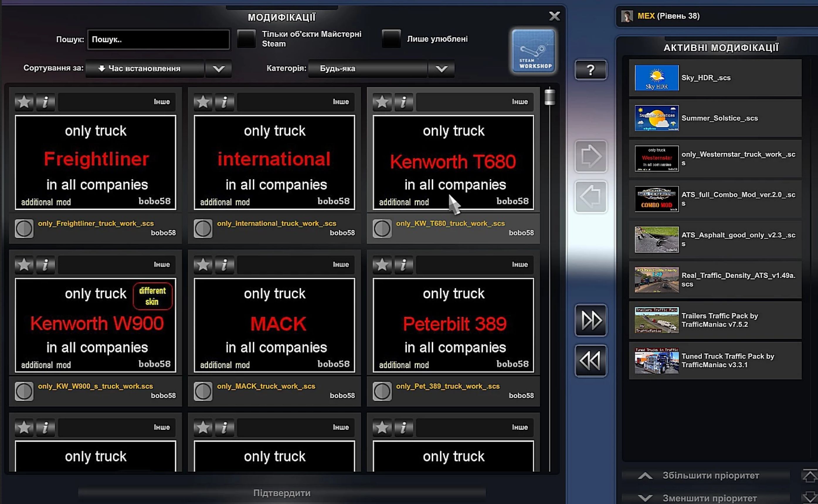Toggle status circle for only_international_truck_work mod

[x=203, y=228]
